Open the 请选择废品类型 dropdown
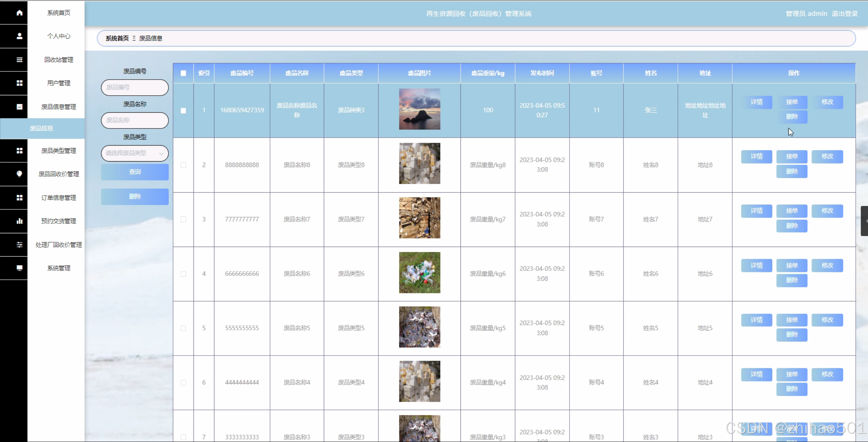The width and height of the screenshot is (868, 442). click(x=135, y=153)
